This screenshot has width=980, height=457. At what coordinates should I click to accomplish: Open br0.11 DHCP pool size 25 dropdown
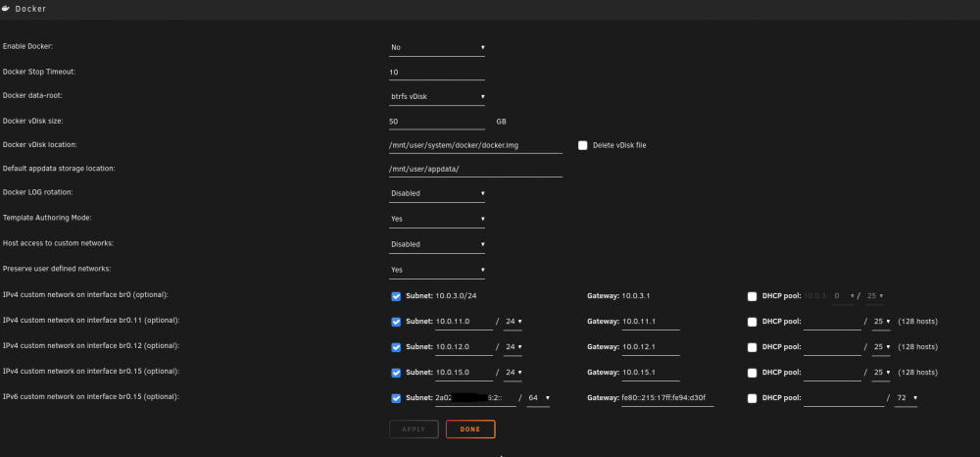[881, 322]
